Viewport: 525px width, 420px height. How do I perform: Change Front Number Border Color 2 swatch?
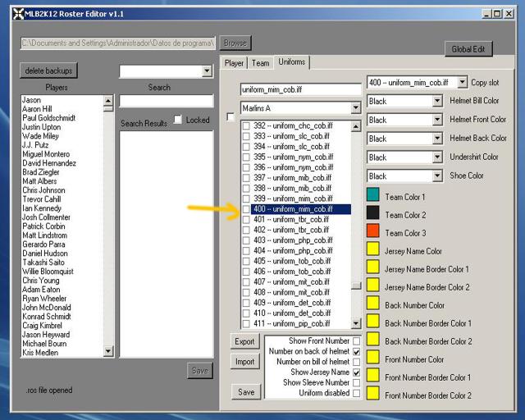pyautogui.click(x=372, y=393)
